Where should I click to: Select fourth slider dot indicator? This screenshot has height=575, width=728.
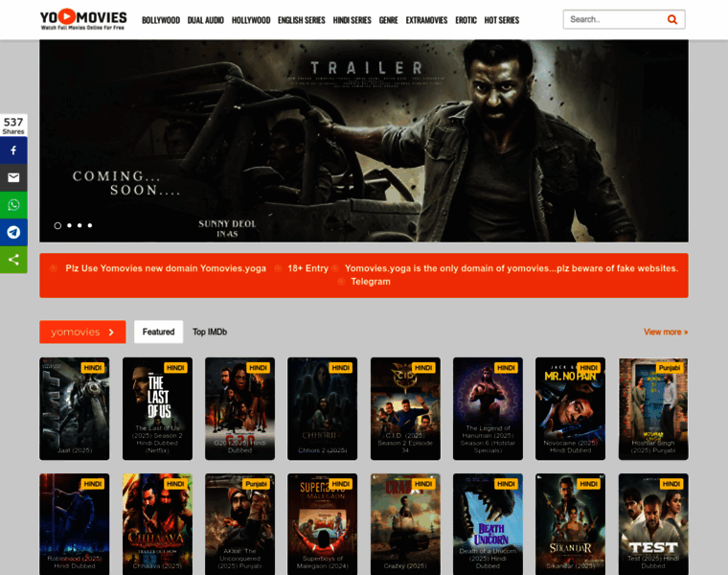90,226
